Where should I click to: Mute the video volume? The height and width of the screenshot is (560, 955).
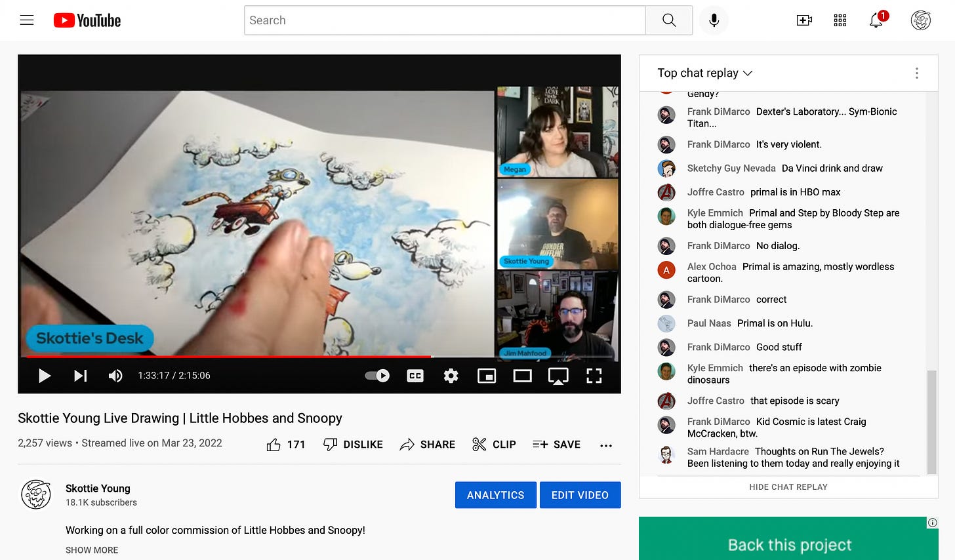[115, 376]
